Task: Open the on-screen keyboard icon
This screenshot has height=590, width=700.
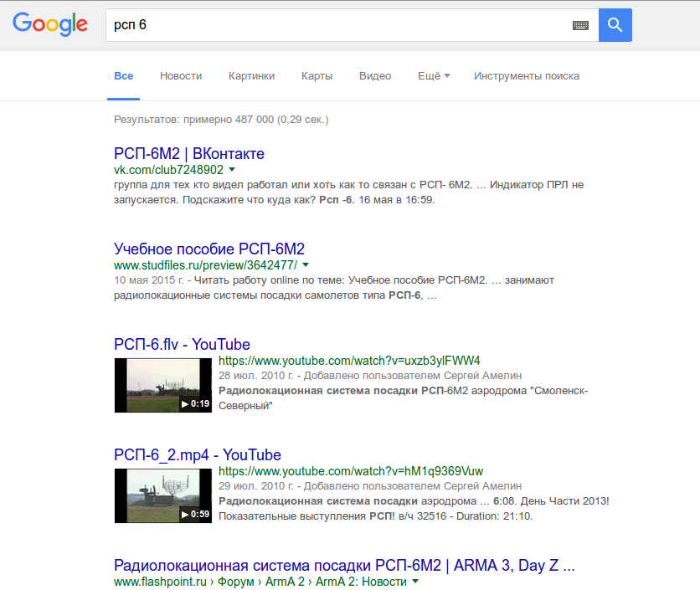Action: pos(580,25)
